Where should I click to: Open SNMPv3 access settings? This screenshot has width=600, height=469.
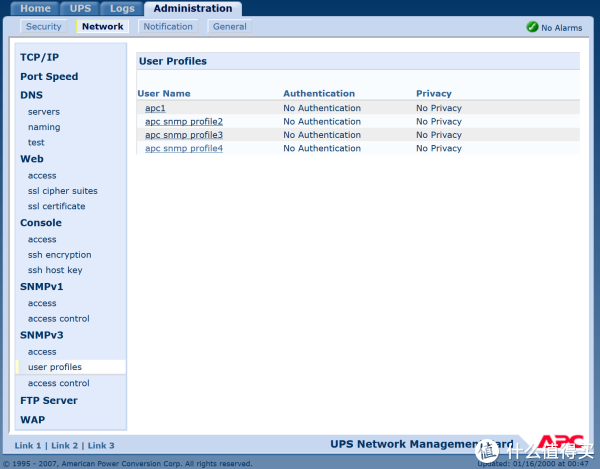42,352
